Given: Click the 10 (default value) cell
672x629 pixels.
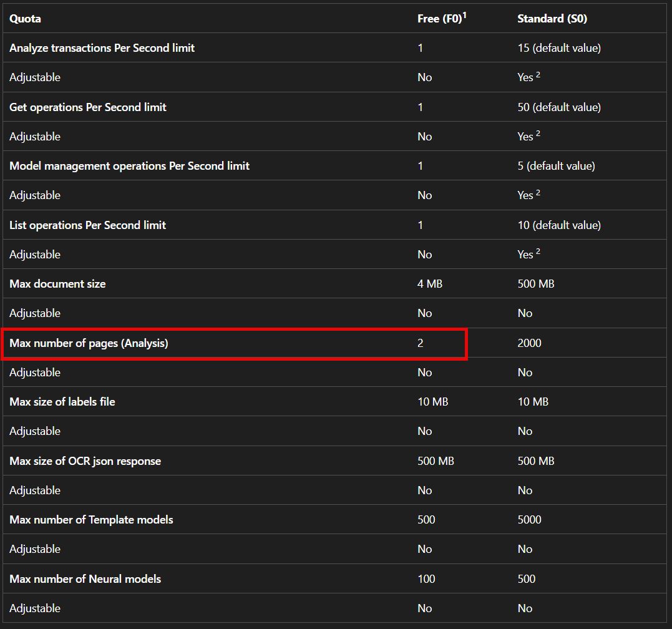Looking at the screenshot, I should (x=558, y=225).
